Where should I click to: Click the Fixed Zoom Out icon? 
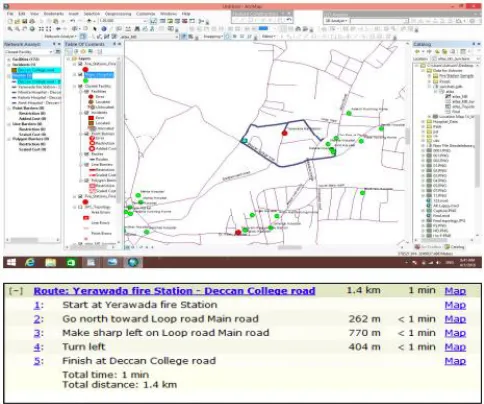[x=49, y=29]
